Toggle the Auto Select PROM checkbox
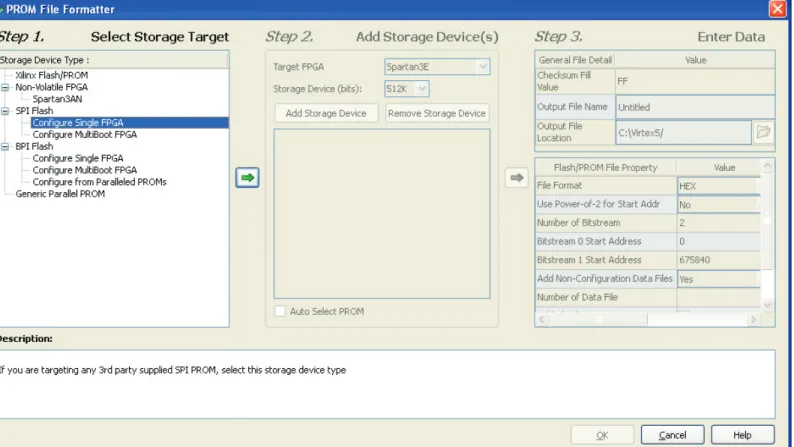The width and height of the screenshot is (794, 447). tap(280, 311)
